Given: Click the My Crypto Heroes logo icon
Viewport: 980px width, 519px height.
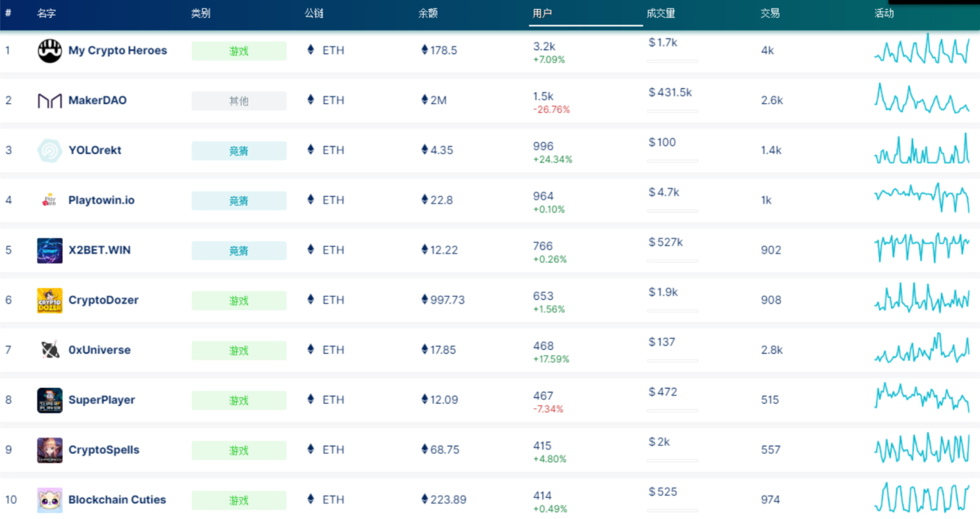Looking at the screenshot, I should 50,51.
